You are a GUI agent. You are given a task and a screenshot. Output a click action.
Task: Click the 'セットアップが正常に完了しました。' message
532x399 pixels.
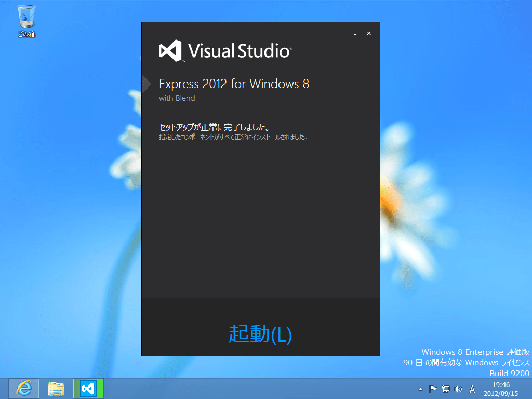pyautogui.click(x=215, y=127)
